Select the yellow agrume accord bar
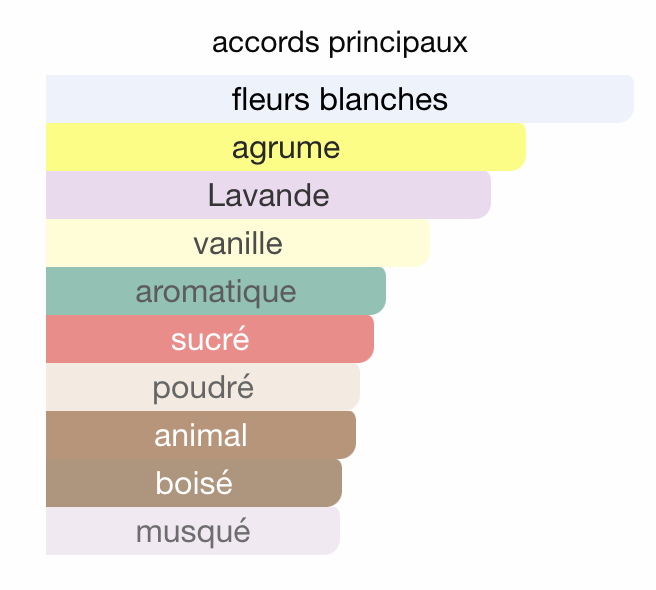The height and width of the screenshot is (590, 656). [286, 147]
